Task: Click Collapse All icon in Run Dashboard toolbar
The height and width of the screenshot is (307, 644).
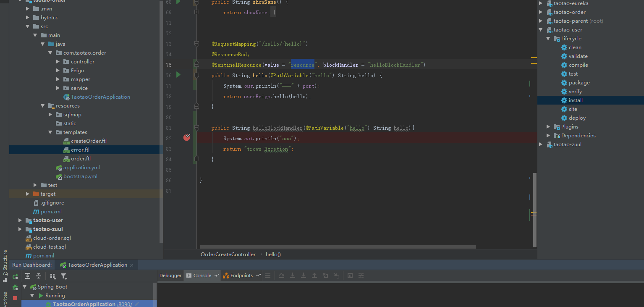Action: pyautogui.click(x=39, y=276)
